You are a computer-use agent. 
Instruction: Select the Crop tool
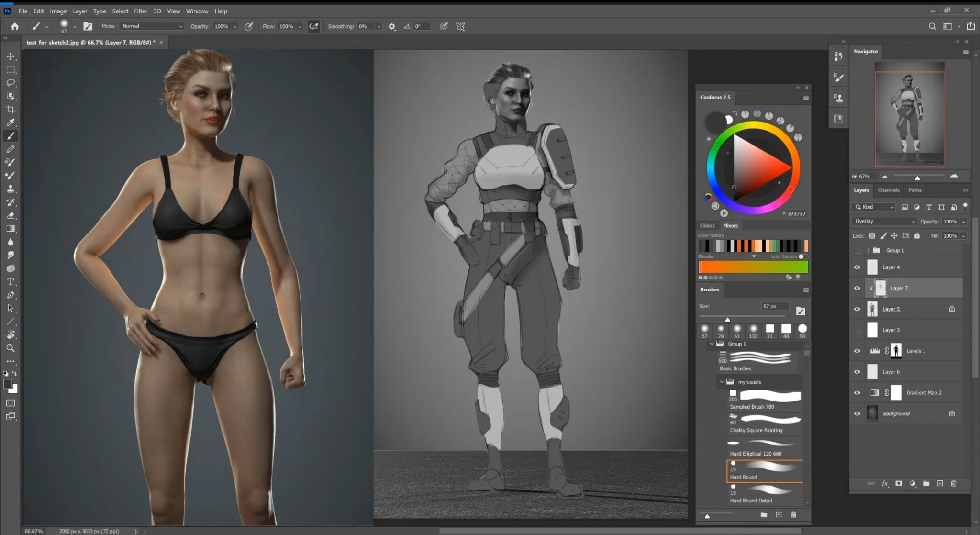point(10,110)
